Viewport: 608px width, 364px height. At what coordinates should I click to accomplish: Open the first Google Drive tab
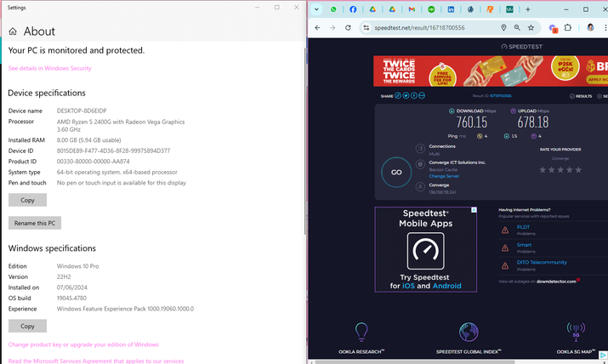tap(372, 9)
